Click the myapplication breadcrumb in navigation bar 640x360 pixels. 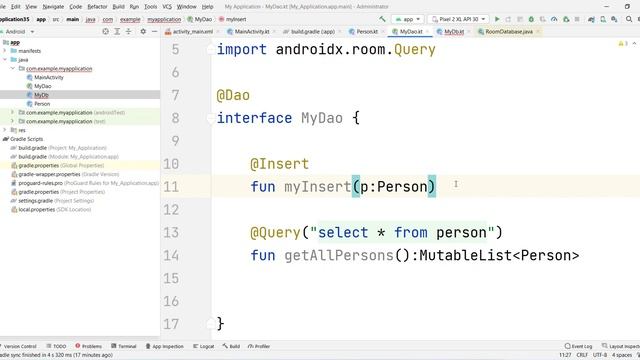click(164, 19)
